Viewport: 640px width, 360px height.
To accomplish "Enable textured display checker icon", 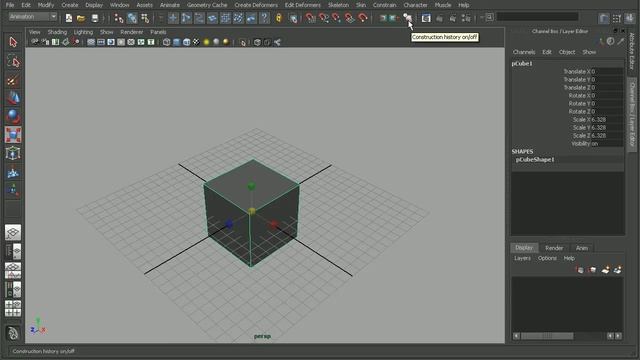I will pyautogui.click(x=196, y=42).
